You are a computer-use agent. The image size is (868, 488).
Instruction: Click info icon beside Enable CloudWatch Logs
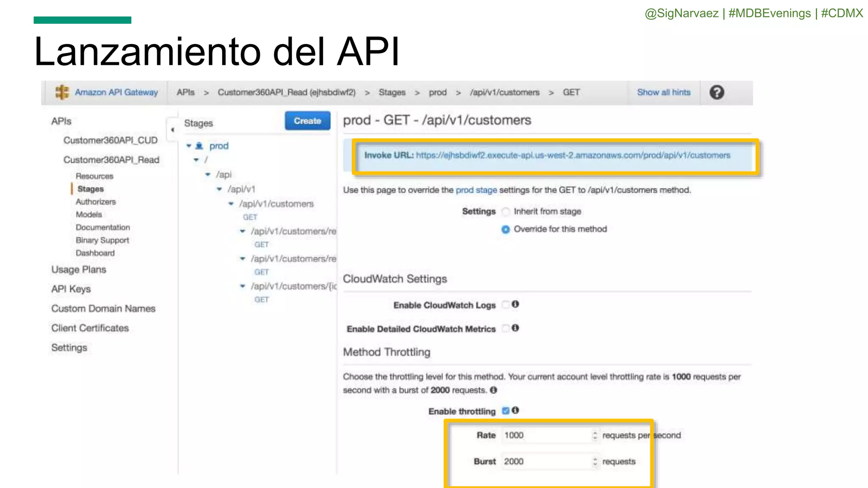pyautogui.click(x=515, y=304)
